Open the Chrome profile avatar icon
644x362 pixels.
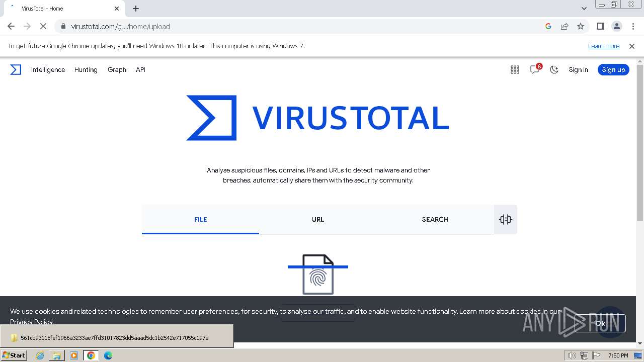617,26
